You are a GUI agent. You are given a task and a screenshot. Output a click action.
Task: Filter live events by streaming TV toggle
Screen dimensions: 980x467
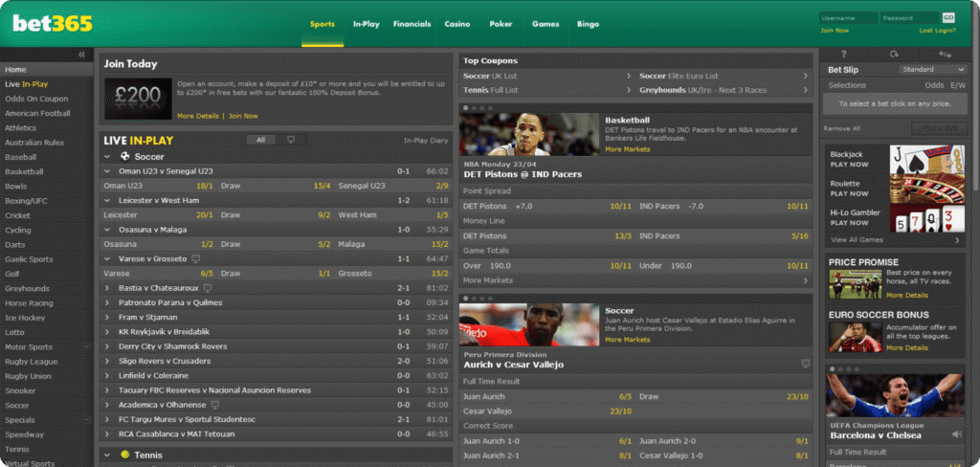pos(291,140)
